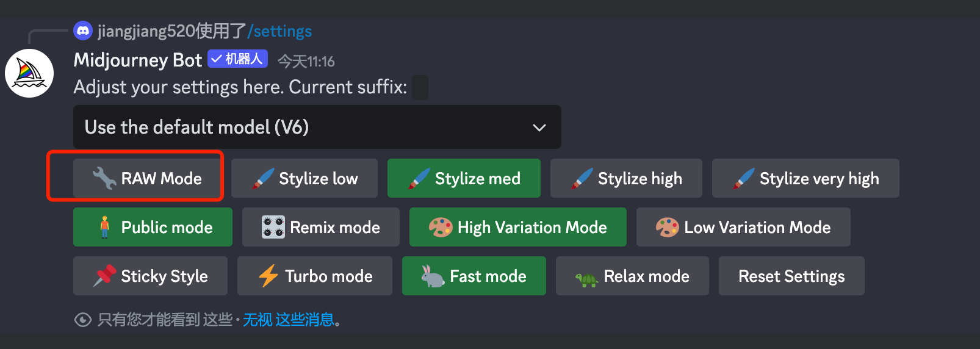This screenshot has height=349, width=980.
Task: Enable High Variation Mode
Action: tap(518, 227)
